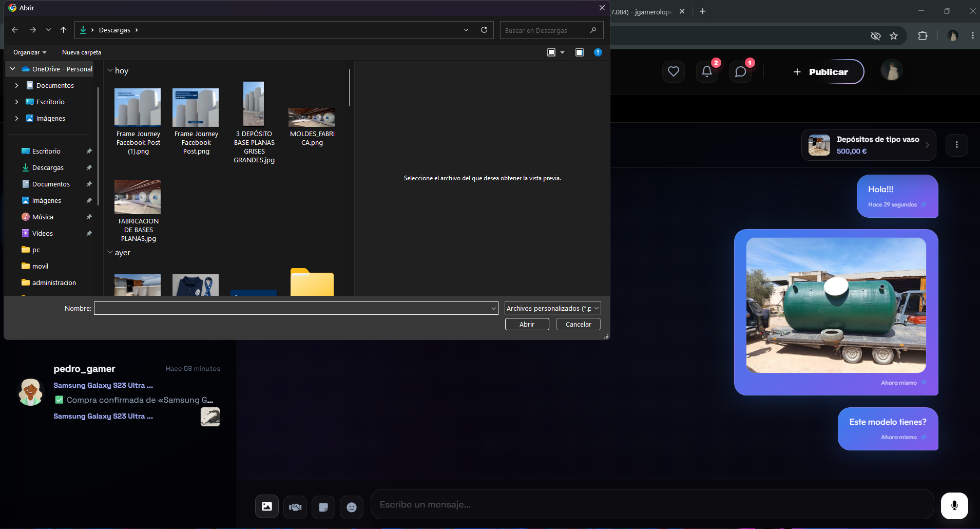Collapse the ayer file group
Image resolution: width=980 pixels, height=529 pixels.
click(x=110, y=252)
